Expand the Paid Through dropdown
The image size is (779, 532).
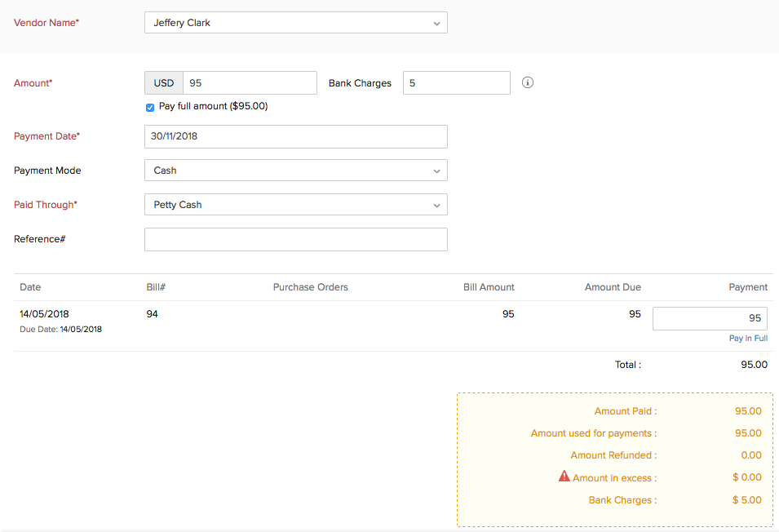[437, 205]
